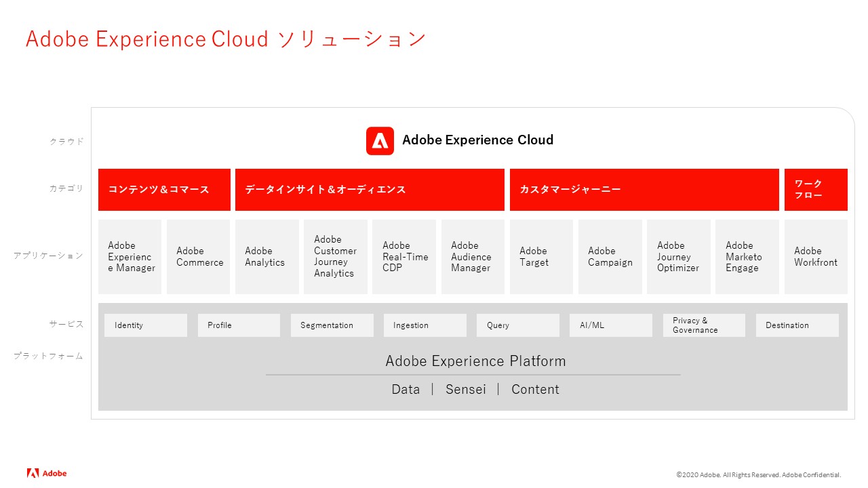Click the サービス row label
This screenshot has width=868, height=488.
67,324
